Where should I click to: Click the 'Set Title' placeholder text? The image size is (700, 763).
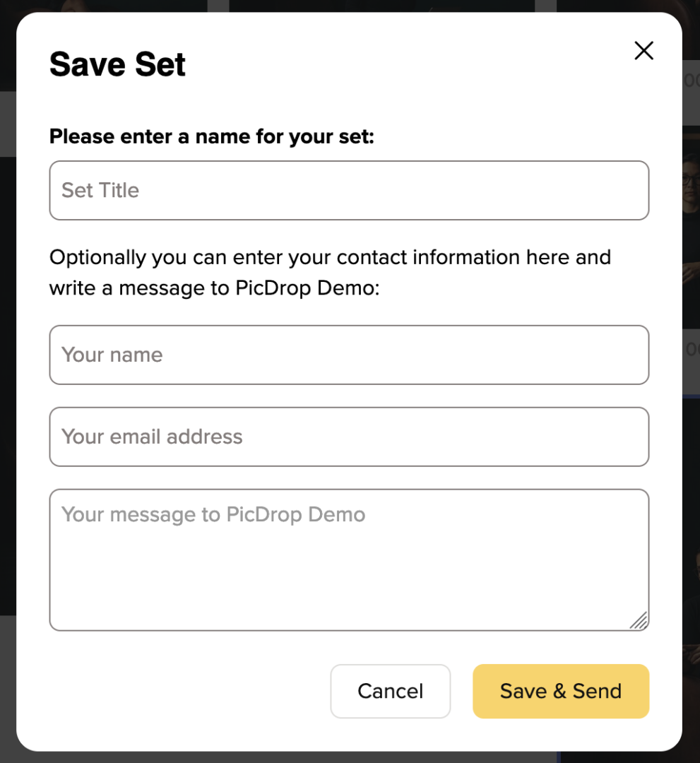100,190
